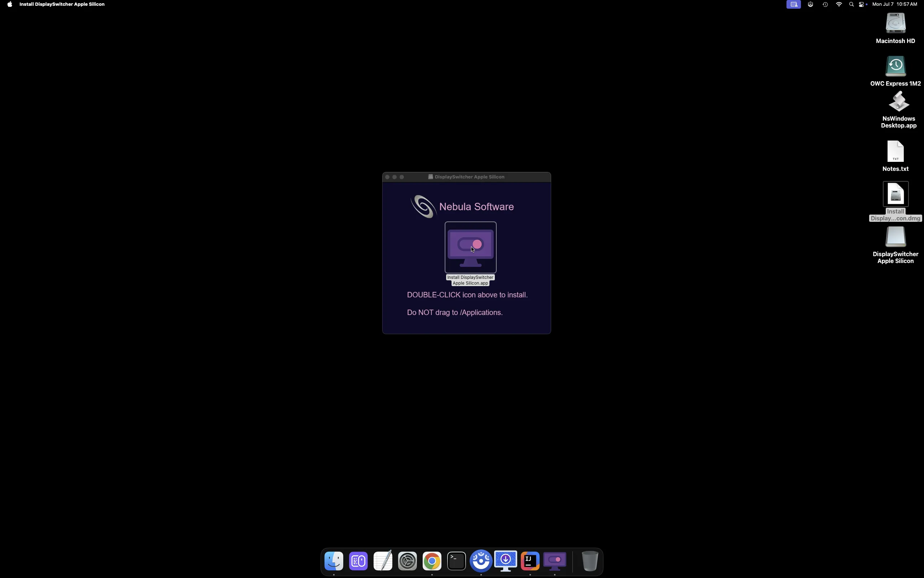Click the Nebula Software spiral logo

[x=423, y=206]
